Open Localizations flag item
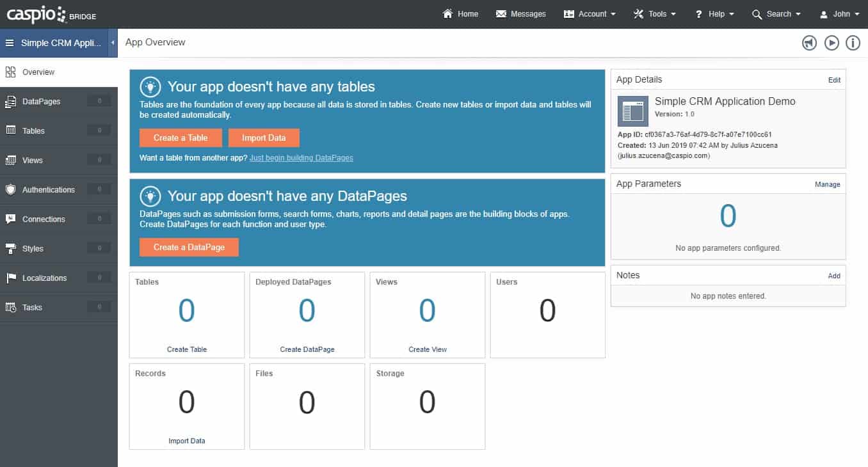Screen dimensions: 868x467 coord(44,278)
